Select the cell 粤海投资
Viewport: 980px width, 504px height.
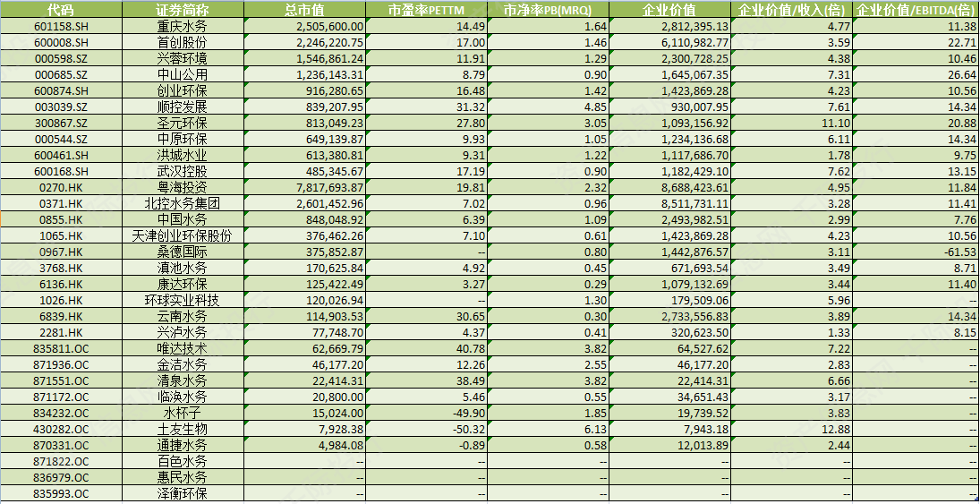tap(182, 187)
